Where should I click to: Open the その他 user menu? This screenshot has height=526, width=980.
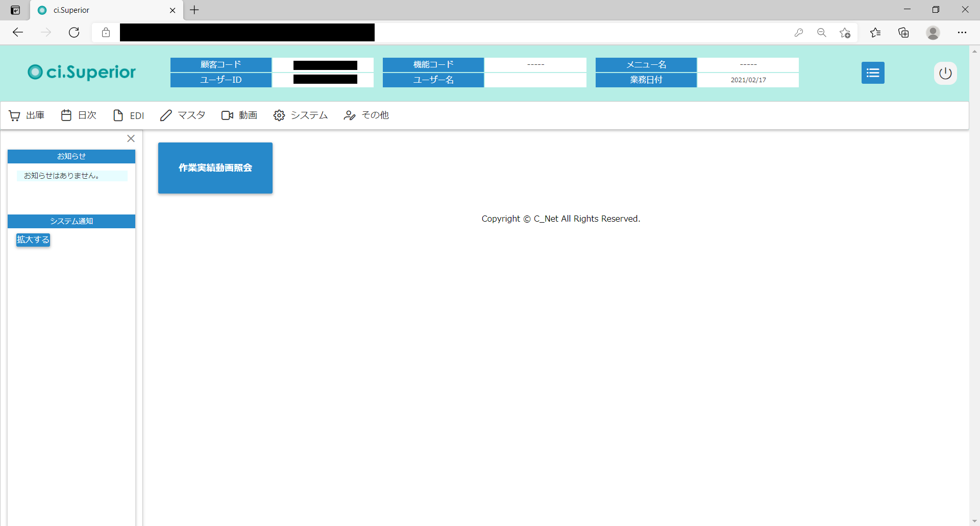pos(366,115)
